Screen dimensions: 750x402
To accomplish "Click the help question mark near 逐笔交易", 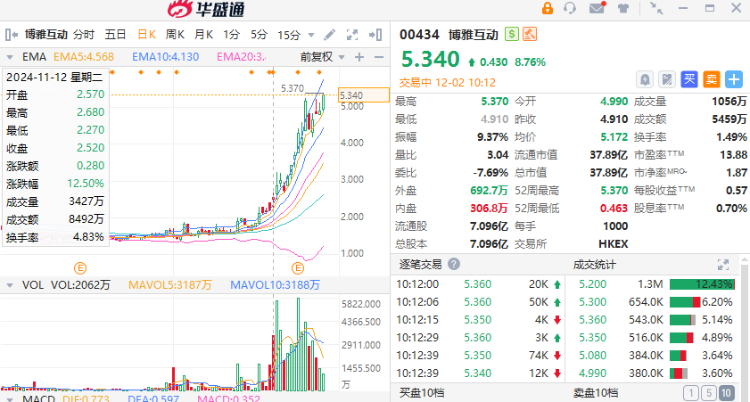I will 454,264.
